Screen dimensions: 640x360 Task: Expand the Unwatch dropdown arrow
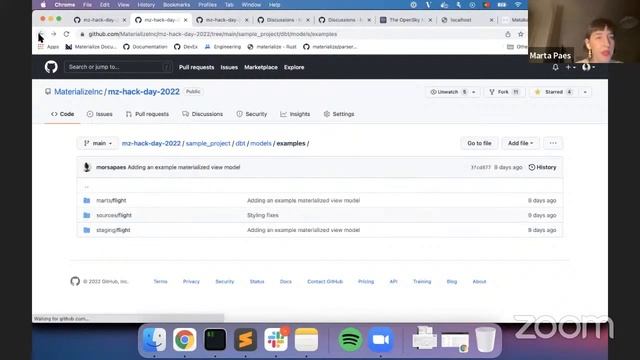pos(474,92)
